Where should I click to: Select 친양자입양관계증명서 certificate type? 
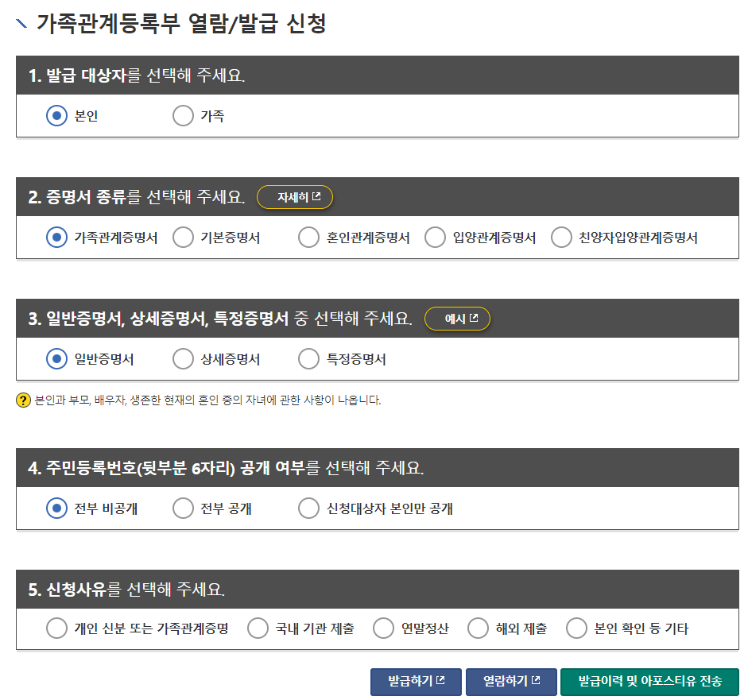coord(561,238)
